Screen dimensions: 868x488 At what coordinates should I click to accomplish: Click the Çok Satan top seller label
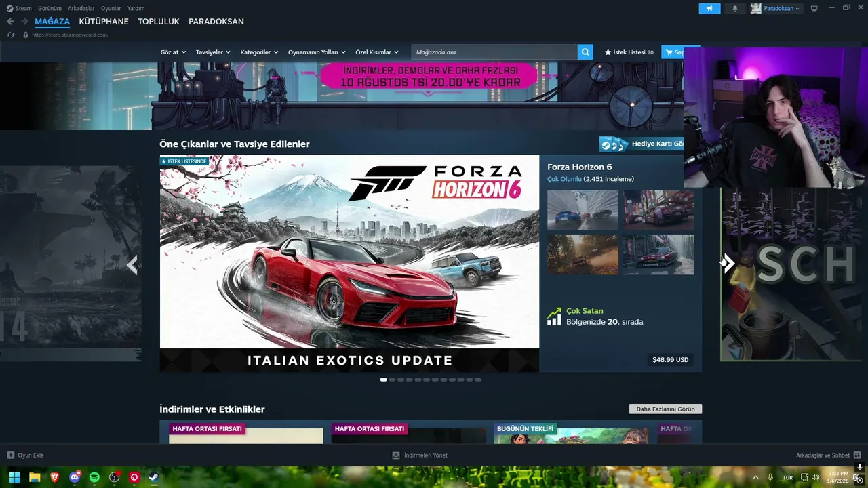[x=585, y=311]
